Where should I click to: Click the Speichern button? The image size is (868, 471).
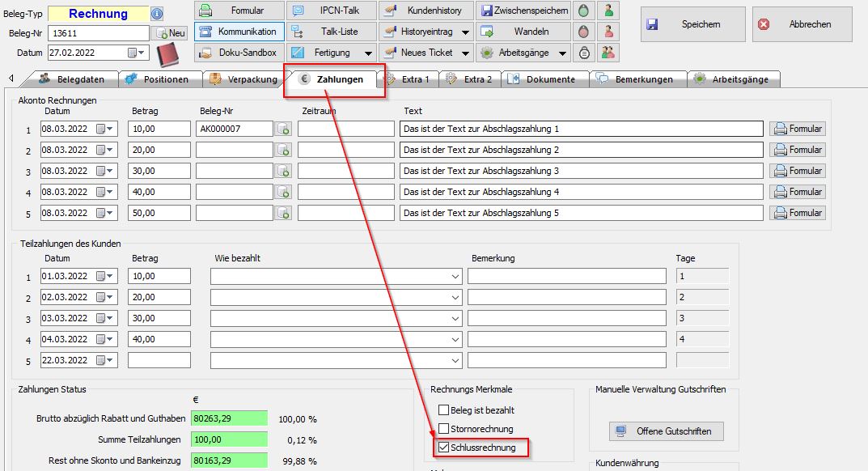pyautogui.click(x=693, y=24)
